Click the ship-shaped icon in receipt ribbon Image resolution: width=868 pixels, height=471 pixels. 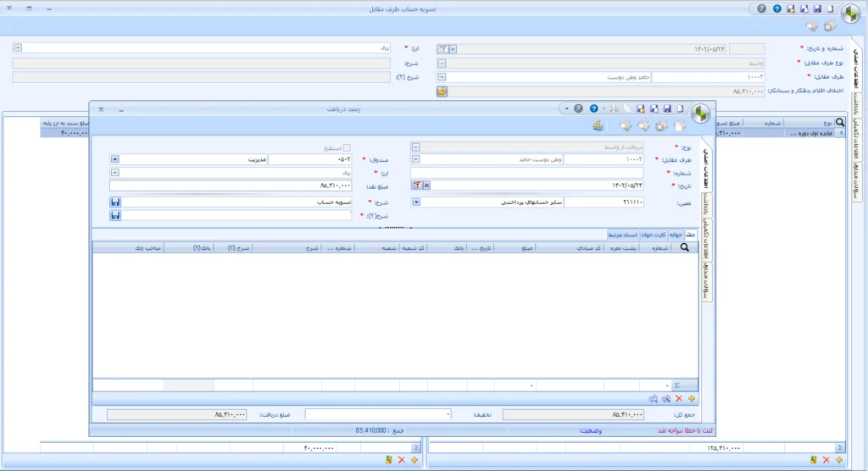coord(598,126)
